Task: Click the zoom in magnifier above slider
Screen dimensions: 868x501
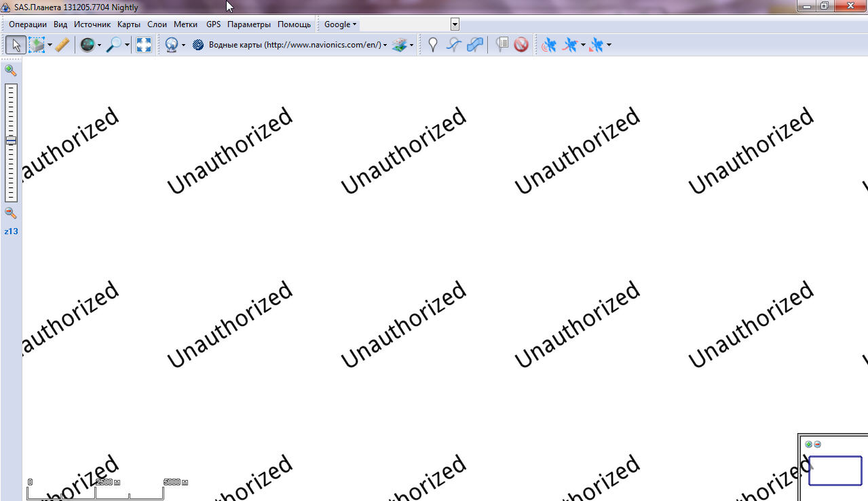Action: coord(10,70)
